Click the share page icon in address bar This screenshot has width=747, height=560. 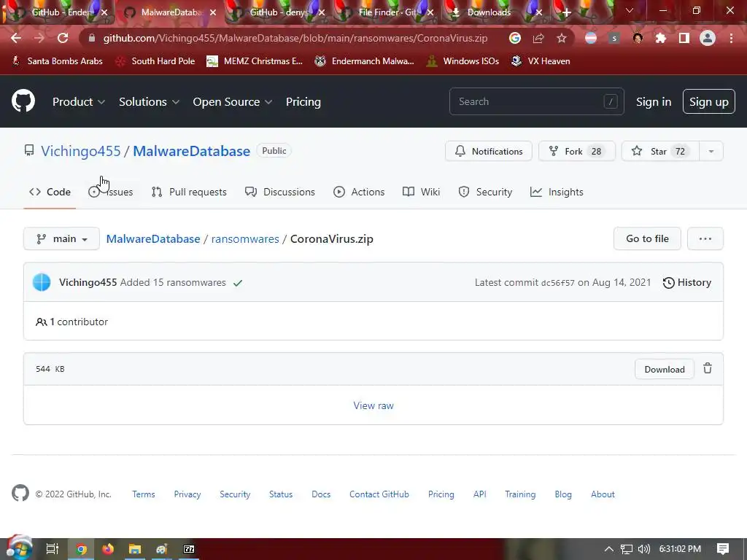click(x=538, y=38)
